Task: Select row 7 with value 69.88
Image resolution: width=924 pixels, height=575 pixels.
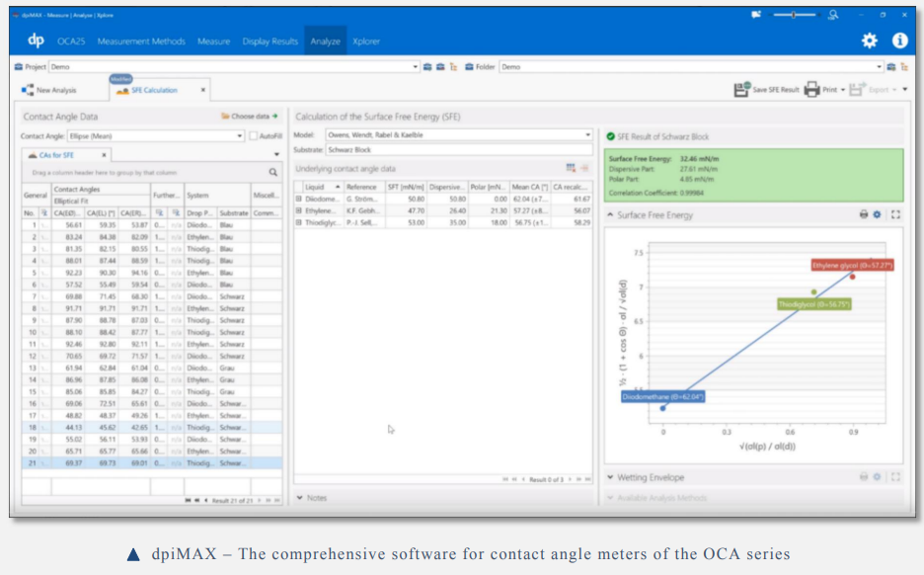Action: (151, 296)
